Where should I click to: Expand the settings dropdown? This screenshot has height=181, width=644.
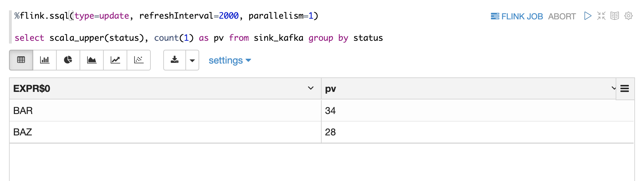[x=230, y=60]
